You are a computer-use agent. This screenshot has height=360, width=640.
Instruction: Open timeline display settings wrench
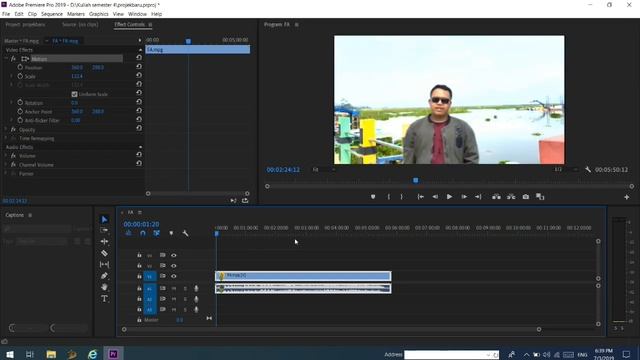coord(185,233)
